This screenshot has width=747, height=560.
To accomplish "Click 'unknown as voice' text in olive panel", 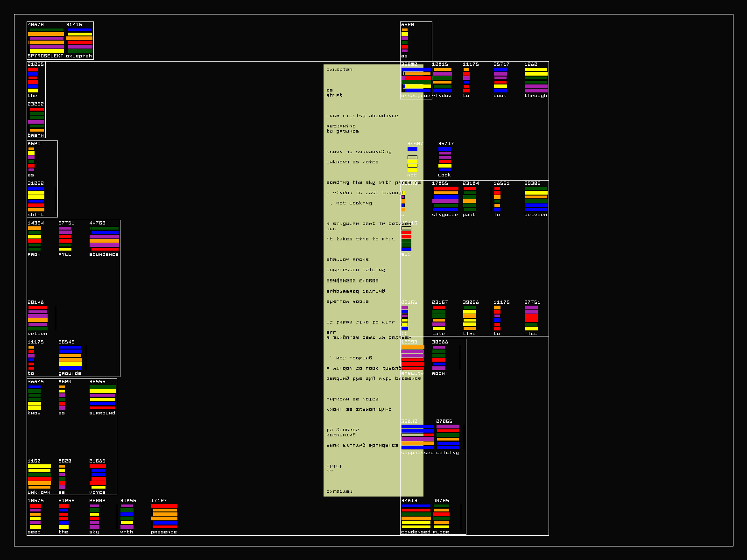I will point(352,162).
